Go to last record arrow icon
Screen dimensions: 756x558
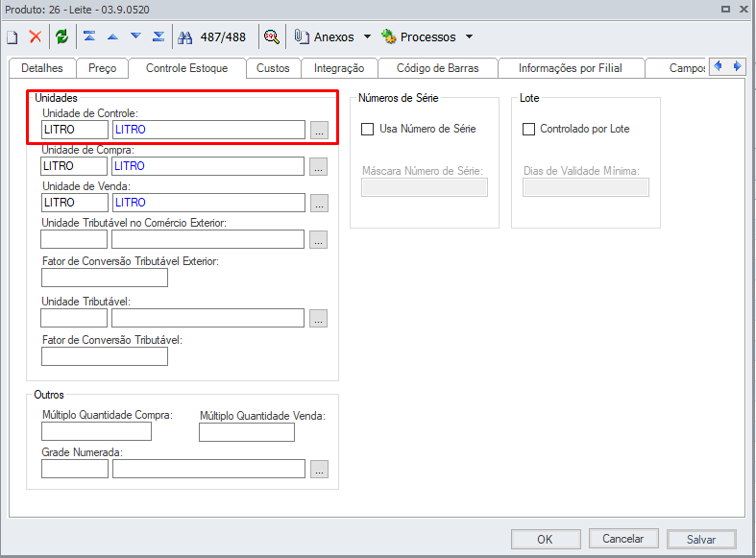pyautogui.click(x=159, y=36)
